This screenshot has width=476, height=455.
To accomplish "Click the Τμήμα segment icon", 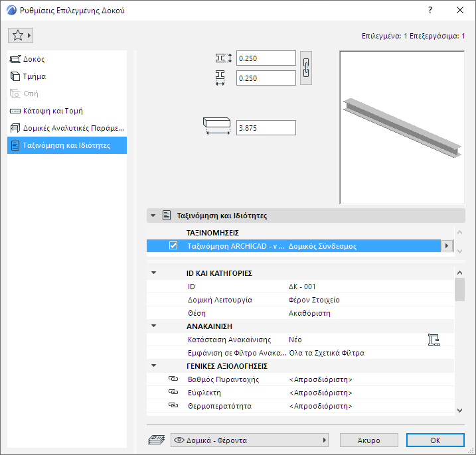I will pyautogui.click(x=15, y=76).
